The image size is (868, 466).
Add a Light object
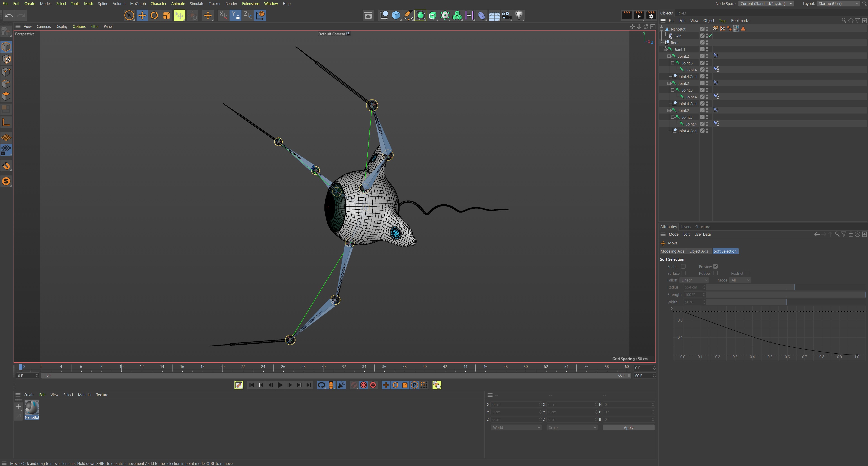tap(519, 15)
